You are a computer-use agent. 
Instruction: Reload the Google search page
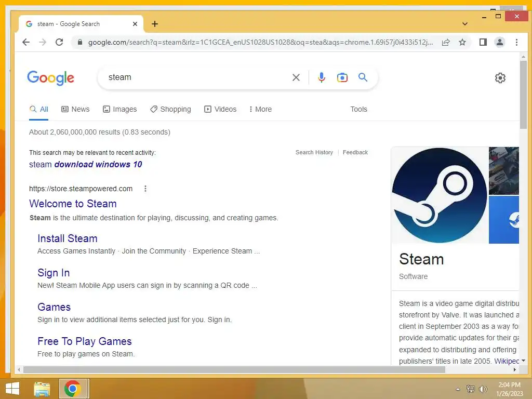click(x=59, y=42)
